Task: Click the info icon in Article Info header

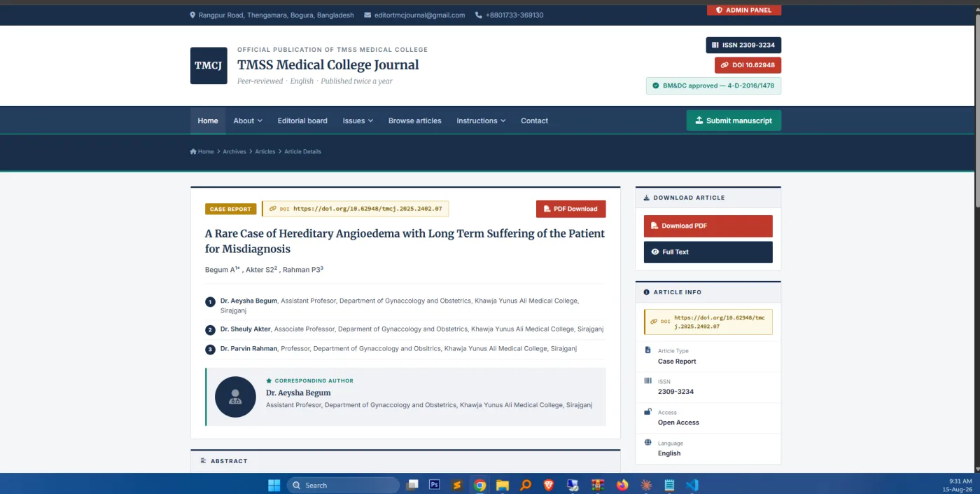Action: 647,292
